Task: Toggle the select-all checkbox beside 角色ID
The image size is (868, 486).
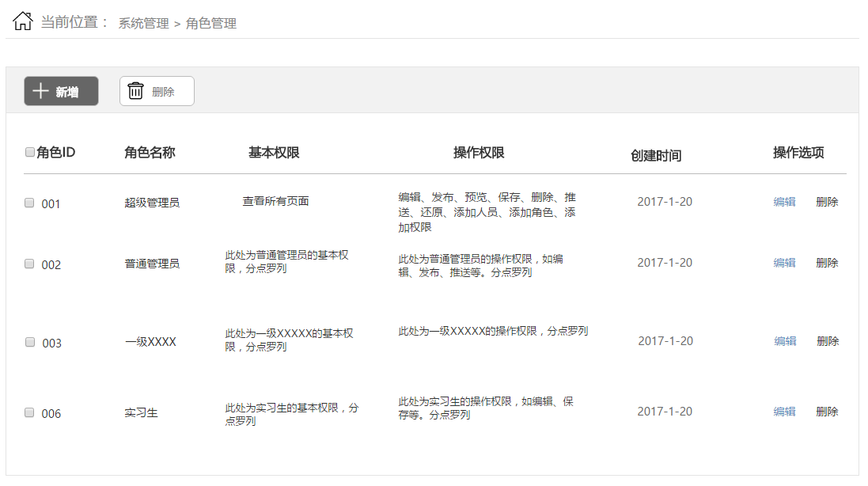Action: (30, 152)
